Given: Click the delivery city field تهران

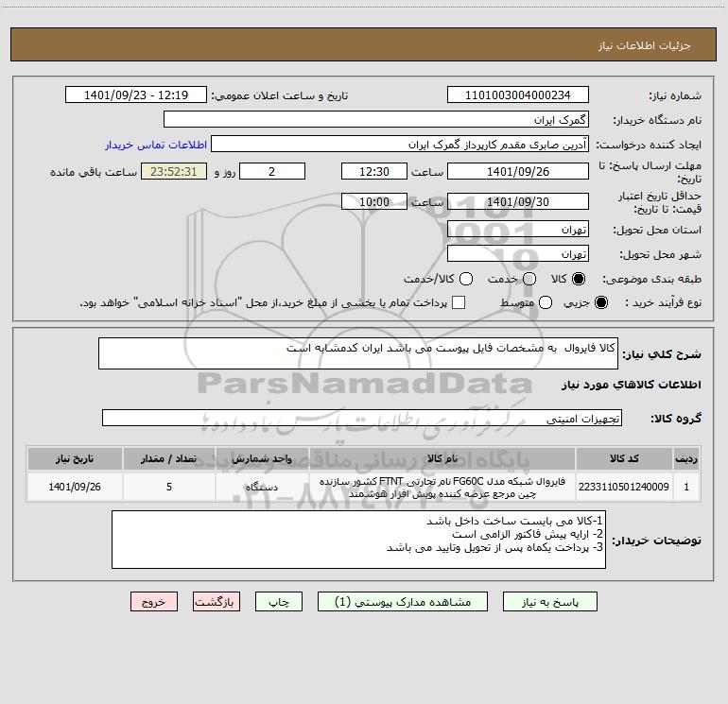Looking at the screenshot, I should (x=518, y=254).
